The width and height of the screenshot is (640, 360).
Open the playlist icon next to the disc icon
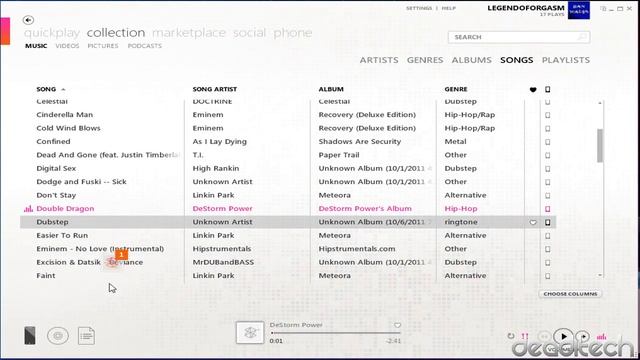86,336
